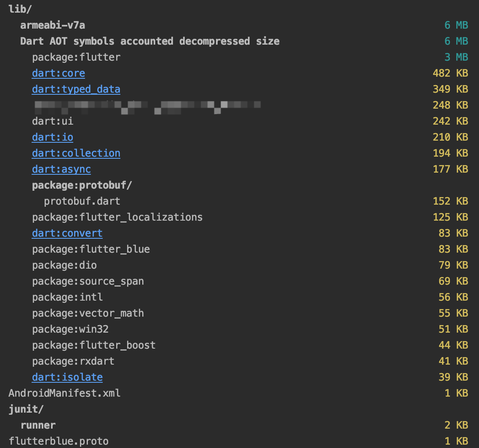Click the dart:async link
Viewport: 479px width, 448px height.
tap(61, 169)
